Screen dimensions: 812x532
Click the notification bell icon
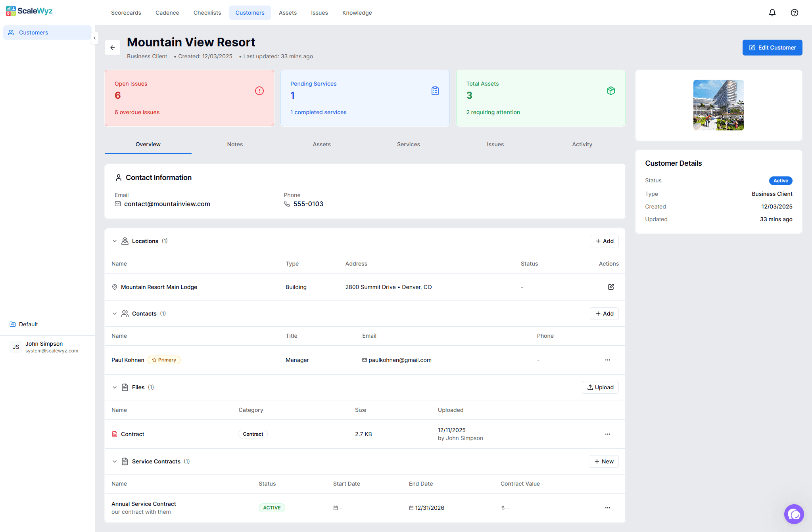tap(772, 12)
